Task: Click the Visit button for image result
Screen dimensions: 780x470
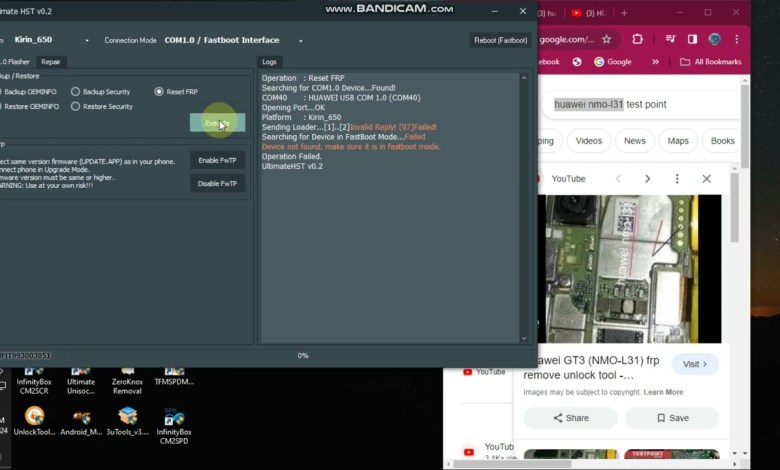Action: click(695, 364)
